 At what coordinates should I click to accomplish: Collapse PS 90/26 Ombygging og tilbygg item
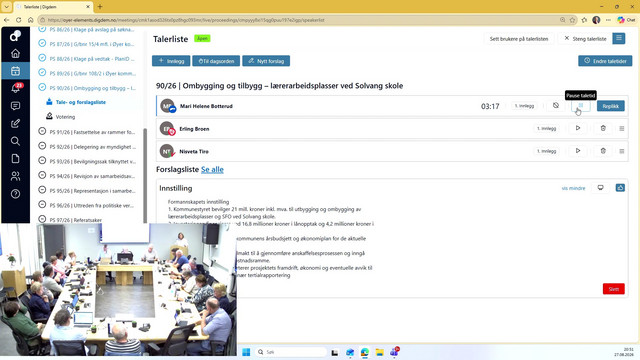coord(42,87)
